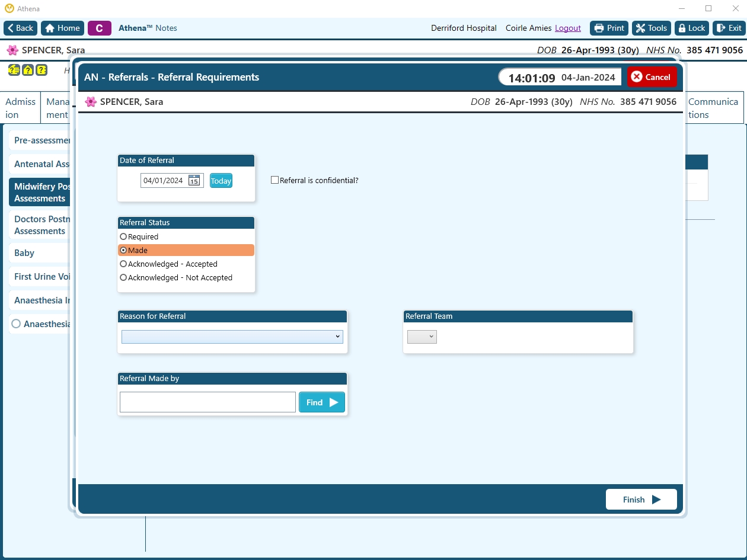Go to the Home screen

pyautogui.click(x=62, y=28)
